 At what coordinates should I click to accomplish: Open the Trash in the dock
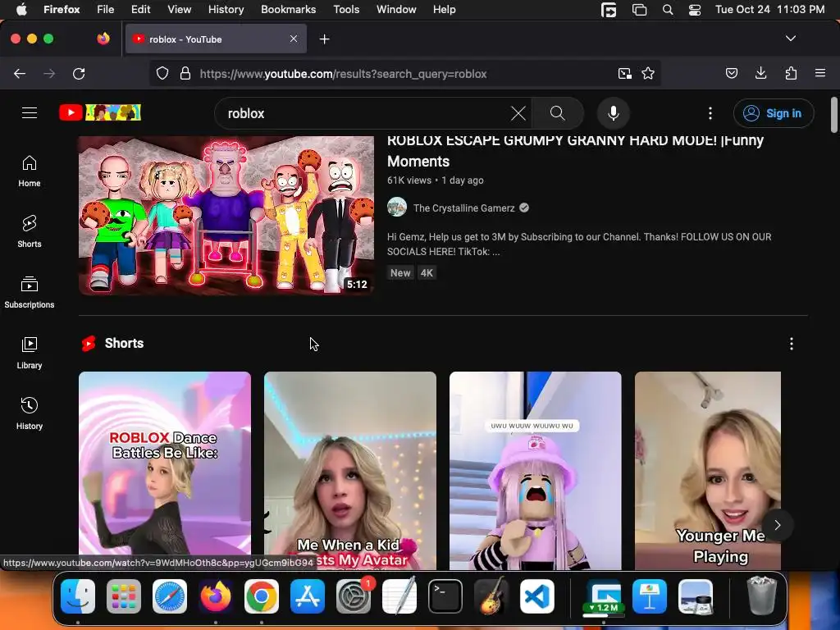click(x=761, y=596)
